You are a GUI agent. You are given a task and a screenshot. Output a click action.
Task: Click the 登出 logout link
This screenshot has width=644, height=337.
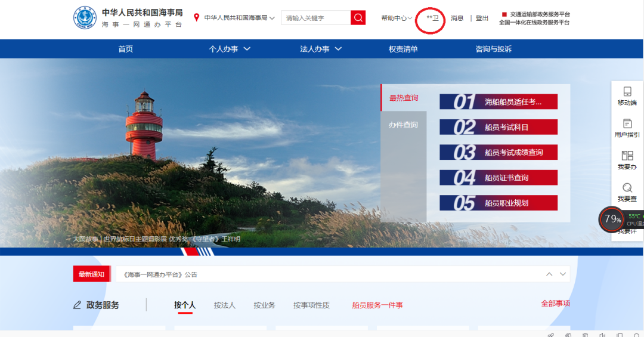482,18
